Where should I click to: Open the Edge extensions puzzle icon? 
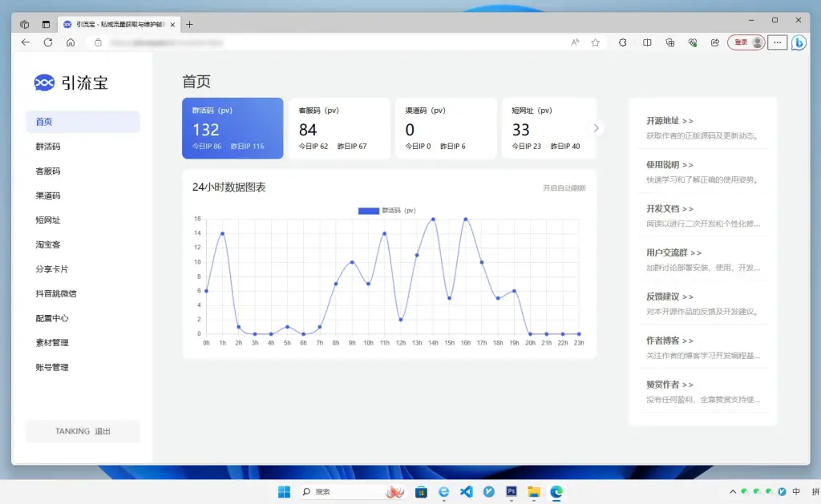click(623, 42)
